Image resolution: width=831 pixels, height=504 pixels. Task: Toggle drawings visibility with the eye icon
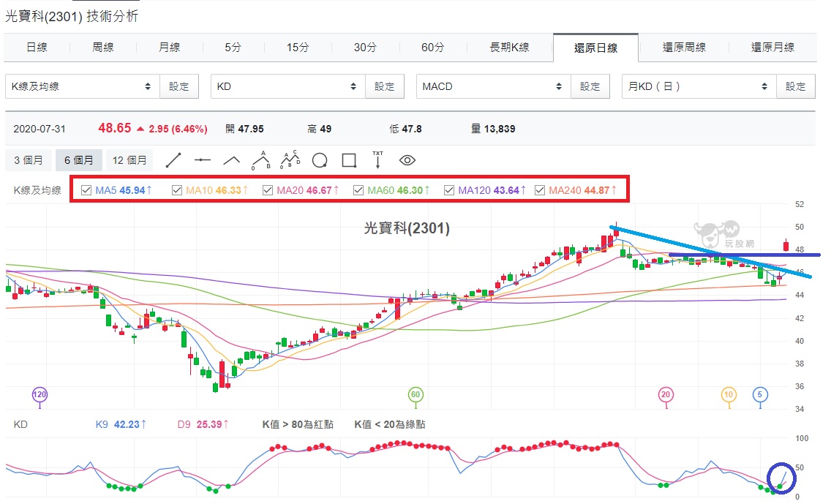click(407, 160)
